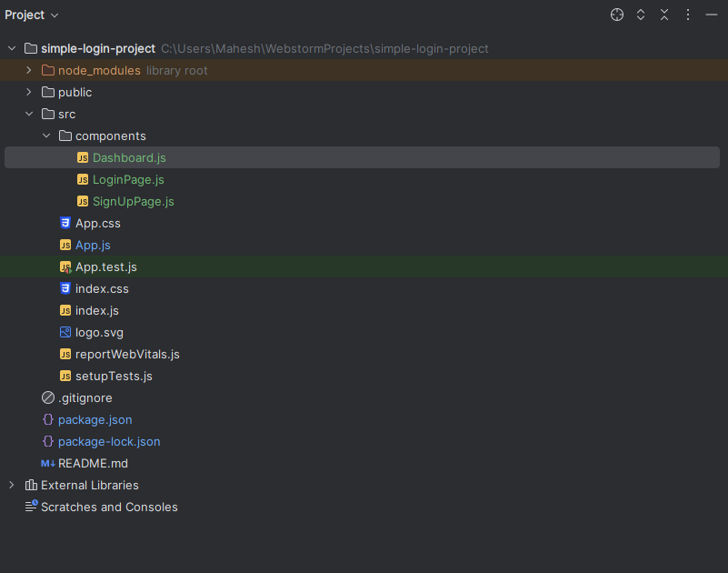Click the Scratches and Consoles icon
Screen dimensions: 728x573
coord(31,507)
